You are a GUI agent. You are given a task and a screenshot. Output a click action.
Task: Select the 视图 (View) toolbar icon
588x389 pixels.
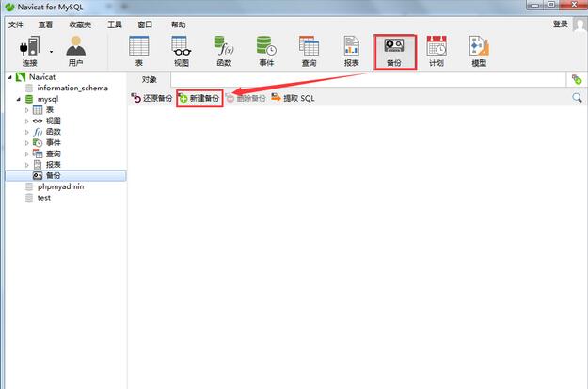(182, 51)
